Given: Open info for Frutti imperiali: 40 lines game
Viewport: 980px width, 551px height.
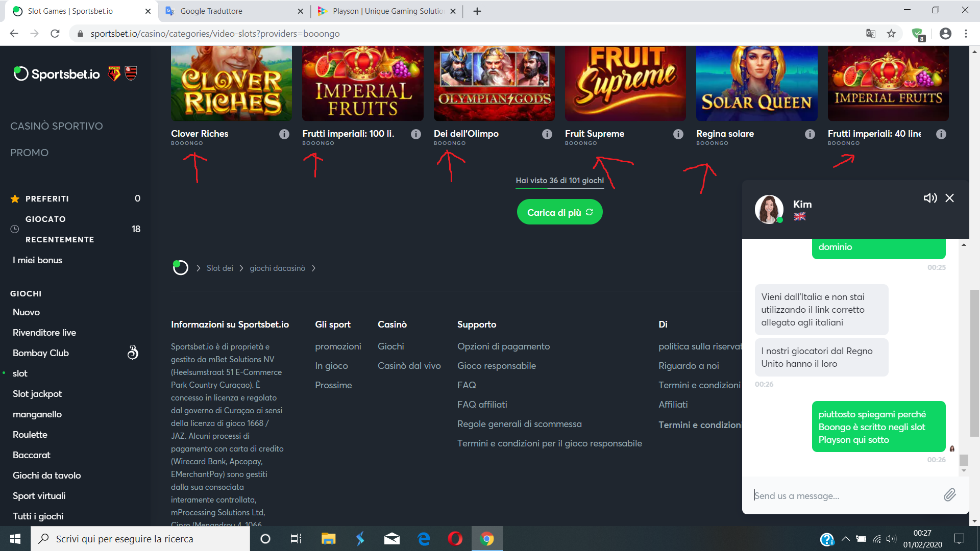Looking at the screenshot, I should [941, 134].
